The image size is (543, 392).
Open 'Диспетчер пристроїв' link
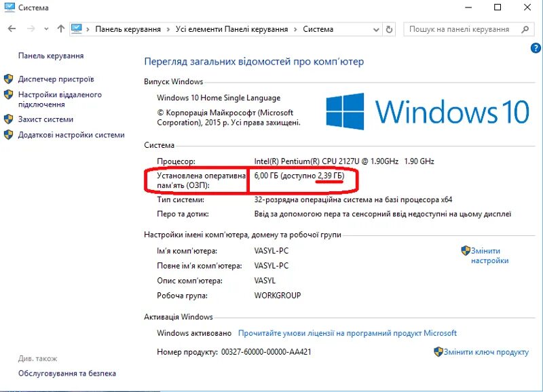56,79
